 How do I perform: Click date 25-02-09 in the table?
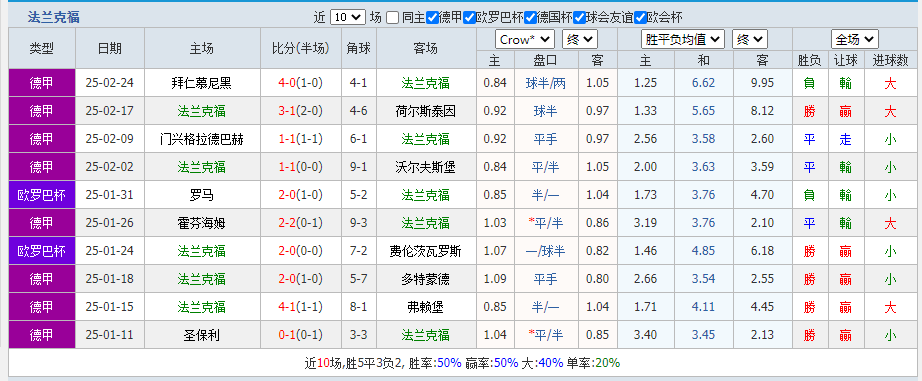coord(110,139)
